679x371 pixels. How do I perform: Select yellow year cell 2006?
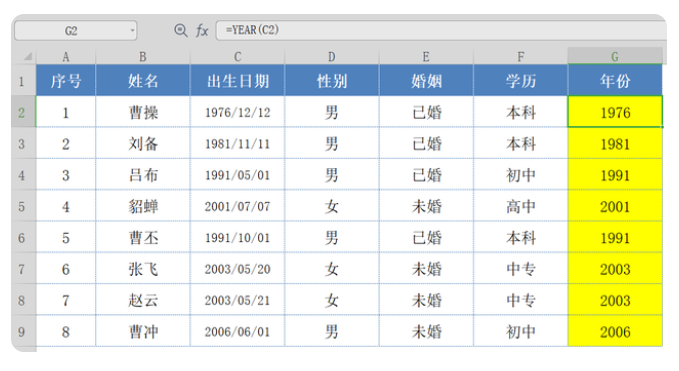coord(615,332)
